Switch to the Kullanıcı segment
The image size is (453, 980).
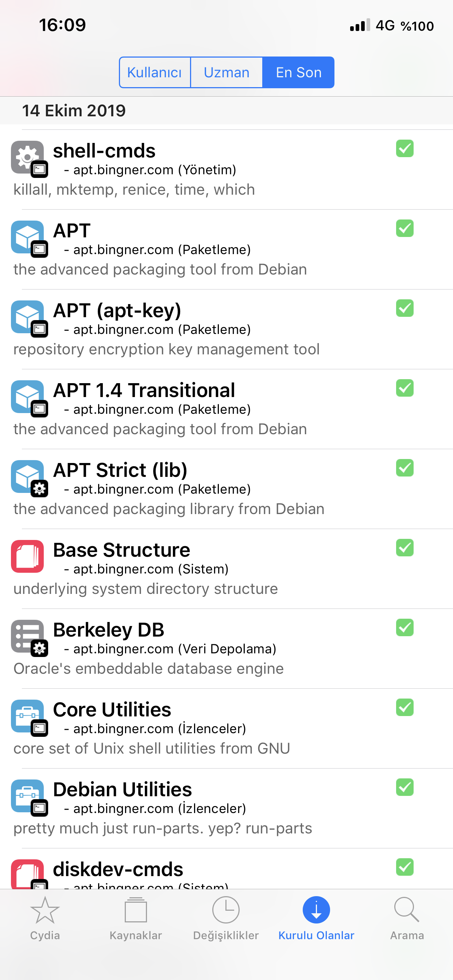155,72
